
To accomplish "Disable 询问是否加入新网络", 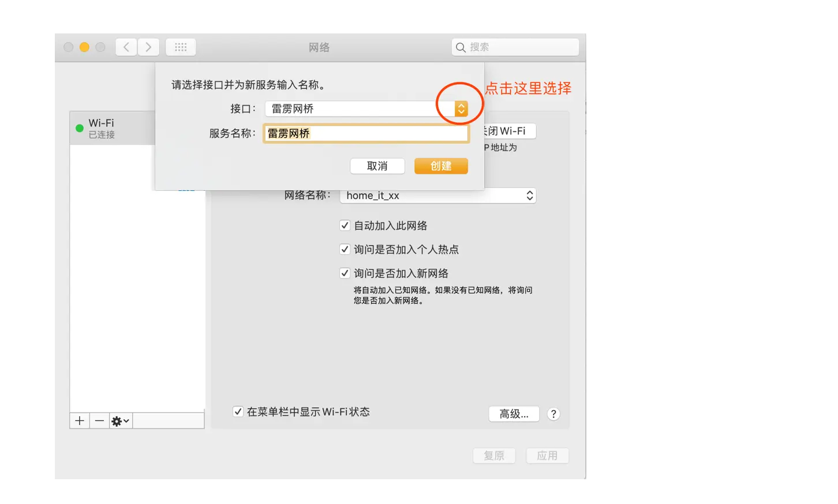I will point(345,273).
